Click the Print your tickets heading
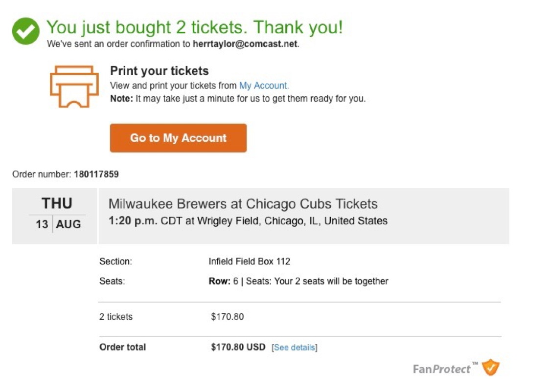This screenshot has width=551, height=392. tap(159, 71)
